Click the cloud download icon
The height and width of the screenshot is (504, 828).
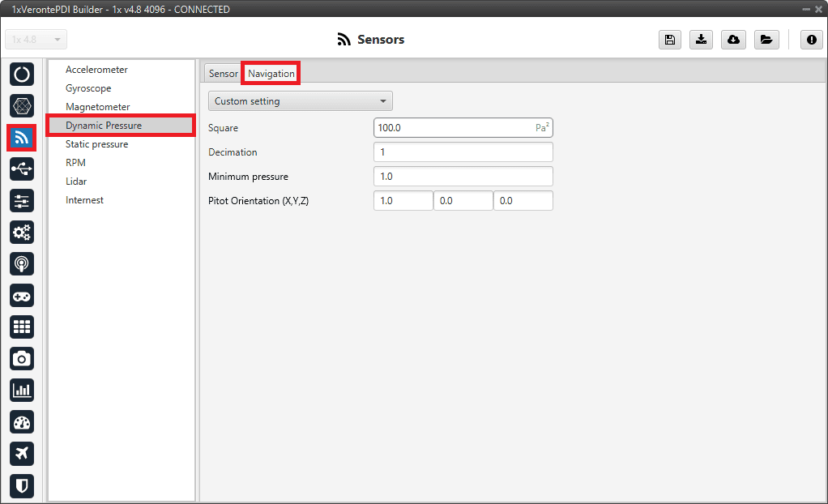(x=733, y=40)
